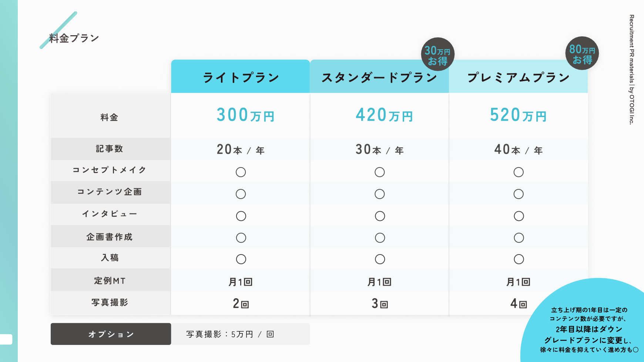
Task: Click the ライトプラン 企画書作成 circle mark
Action: 241,238
